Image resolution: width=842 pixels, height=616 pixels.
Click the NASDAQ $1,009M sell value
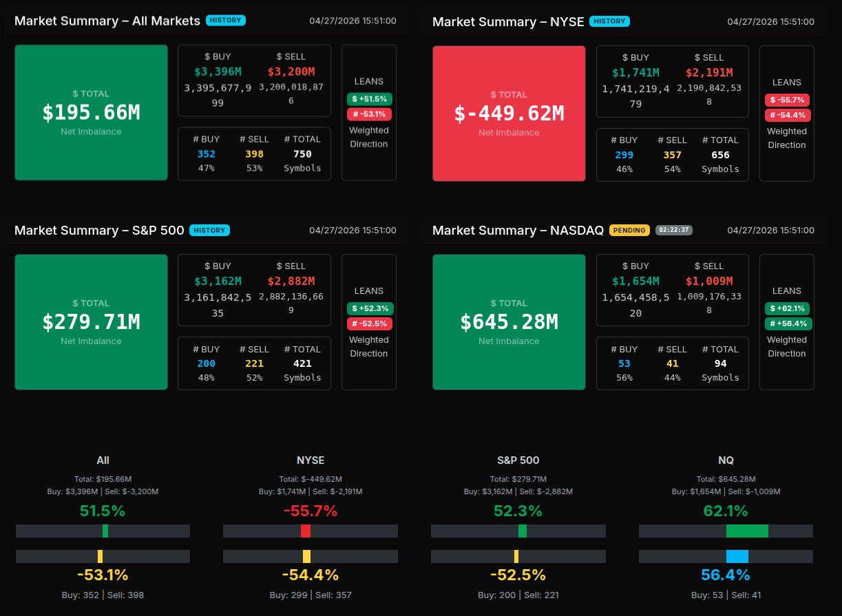pyautogui.click(x=709, y=281)
